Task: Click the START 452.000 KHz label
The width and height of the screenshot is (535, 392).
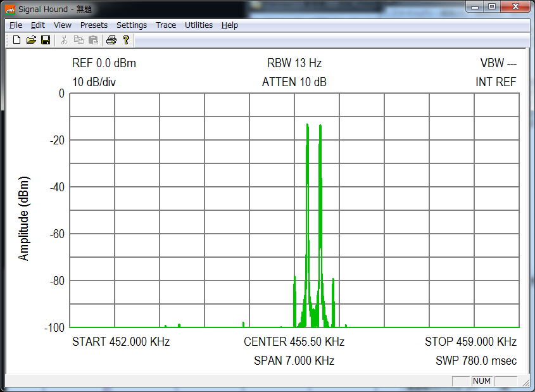Action: [x=121, y=341]
